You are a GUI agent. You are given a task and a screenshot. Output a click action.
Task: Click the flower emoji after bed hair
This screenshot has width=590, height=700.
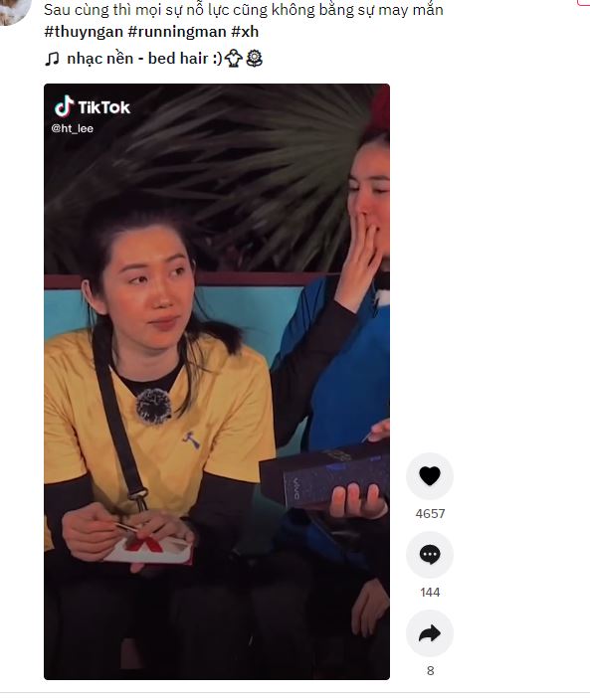tap(254, 59)
